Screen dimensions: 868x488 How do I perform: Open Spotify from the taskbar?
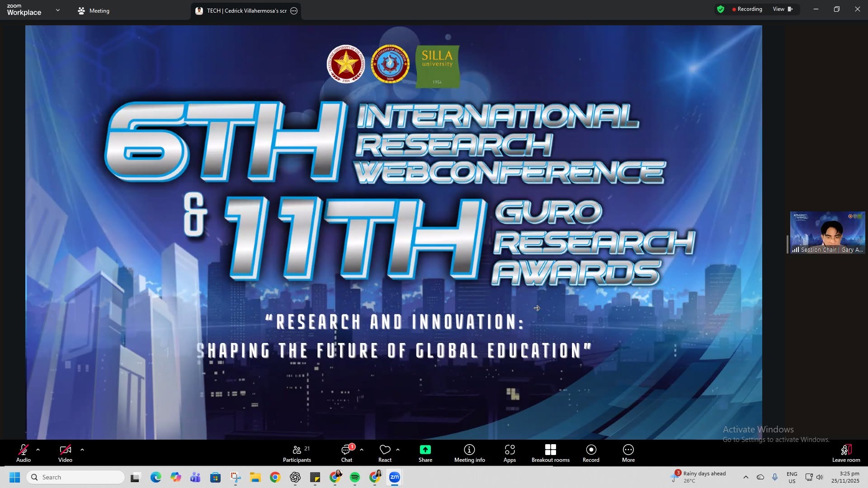pos(355,477)
